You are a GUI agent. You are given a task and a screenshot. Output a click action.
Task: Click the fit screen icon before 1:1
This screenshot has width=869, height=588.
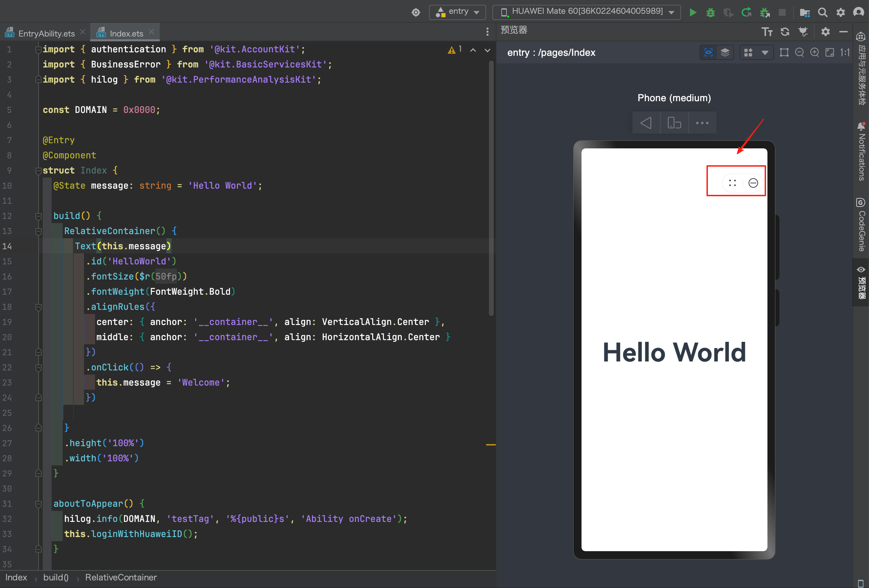830,52
